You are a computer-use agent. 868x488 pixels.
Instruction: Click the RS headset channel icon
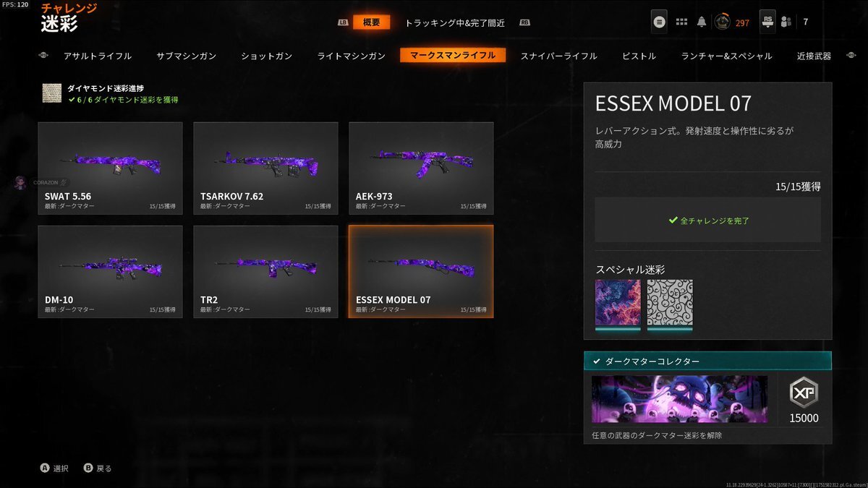[x=767, y=21]
